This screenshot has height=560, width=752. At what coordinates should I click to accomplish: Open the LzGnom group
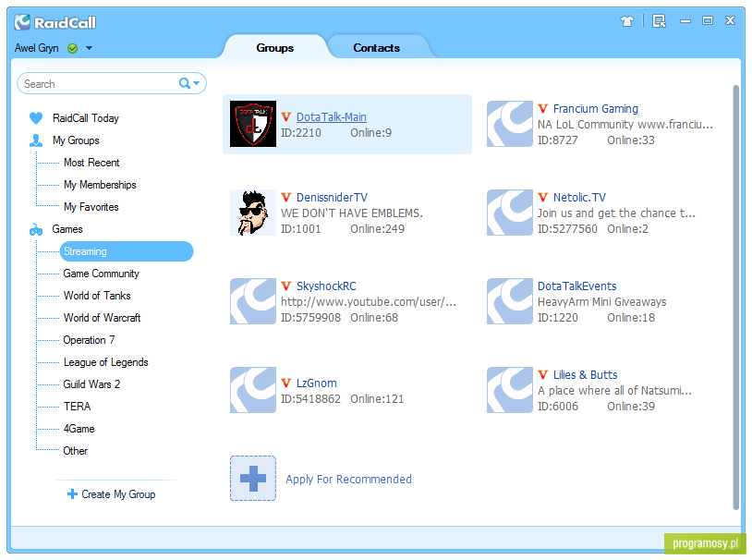317,383
